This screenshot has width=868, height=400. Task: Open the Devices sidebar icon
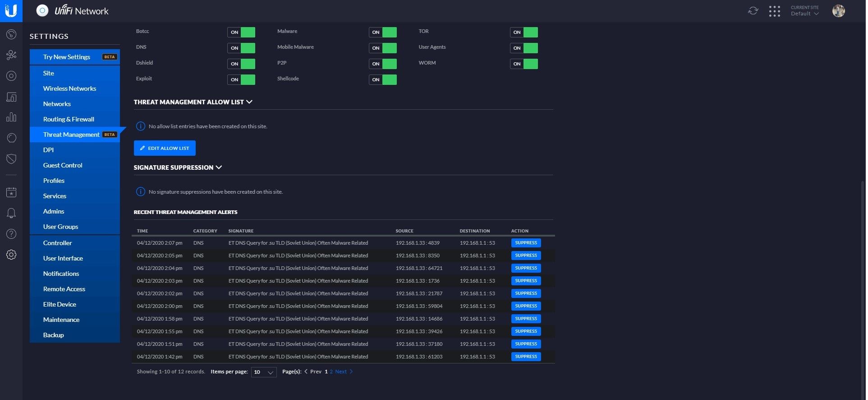click(11, 76)
